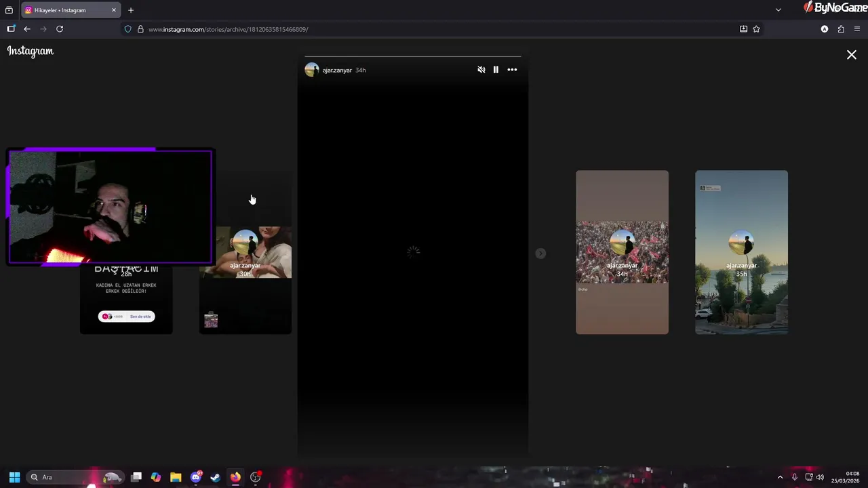
Task: Open Steam from the taskbar
Action: pyautogui.click(x=216, y=477)
